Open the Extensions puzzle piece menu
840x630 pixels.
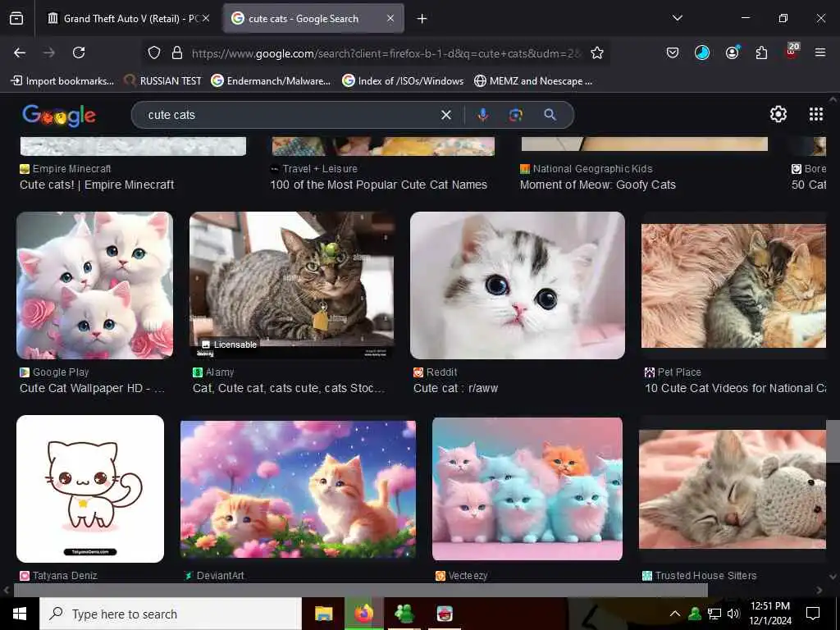(x=761, y=52)
